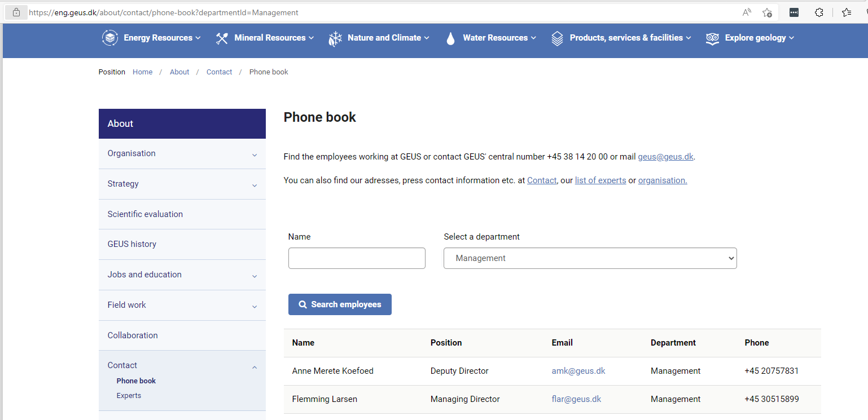
Task: Expand the Field work sidebar chevron
Action: [x=255, y=306]
